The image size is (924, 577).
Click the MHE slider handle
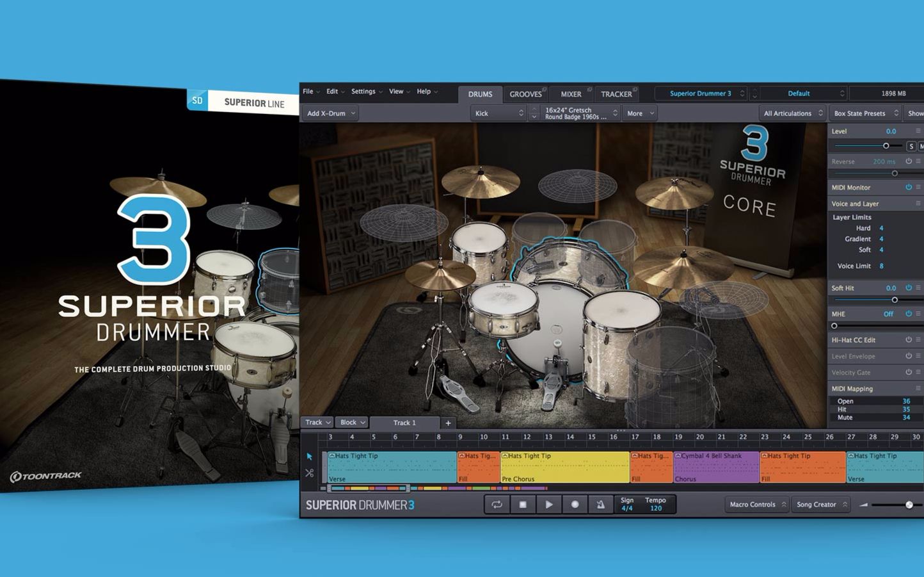click(834, 326)
